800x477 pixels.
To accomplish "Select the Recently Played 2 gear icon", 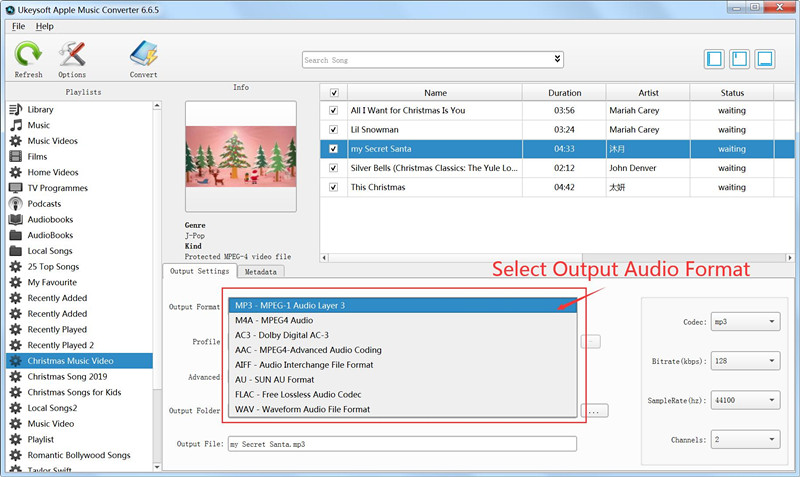I will (x=16, y=345).
